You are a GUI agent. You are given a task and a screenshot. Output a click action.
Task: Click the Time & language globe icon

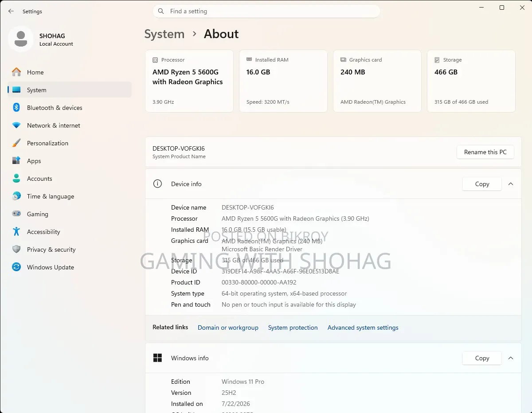(16, 196)
